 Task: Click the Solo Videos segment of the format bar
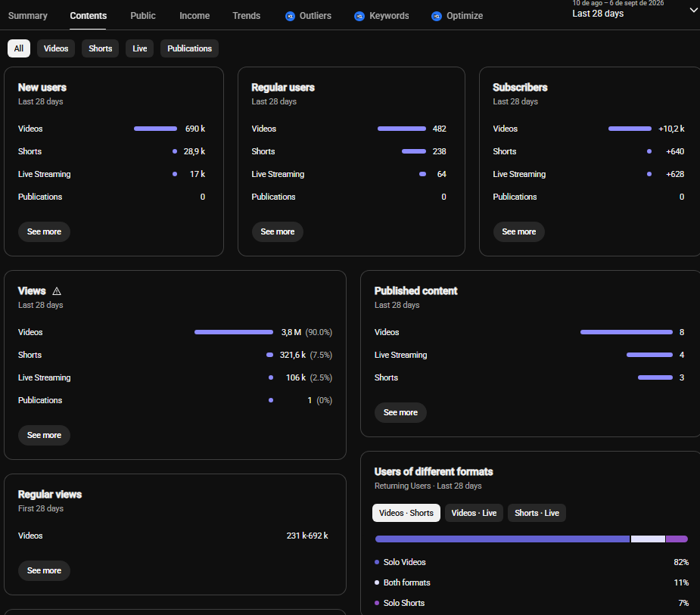502,539
